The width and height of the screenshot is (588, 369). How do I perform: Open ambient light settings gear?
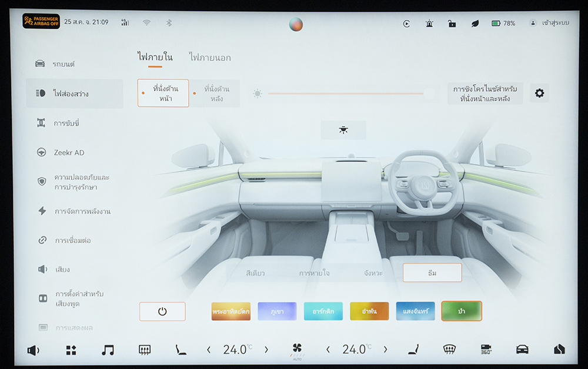pyautogui.click(x=539, y=93)
